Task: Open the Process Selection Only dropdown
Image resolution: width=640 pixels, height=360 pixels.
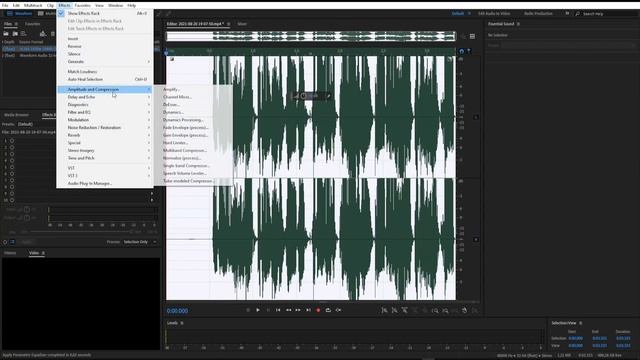Action: click(x=140, y=242)
